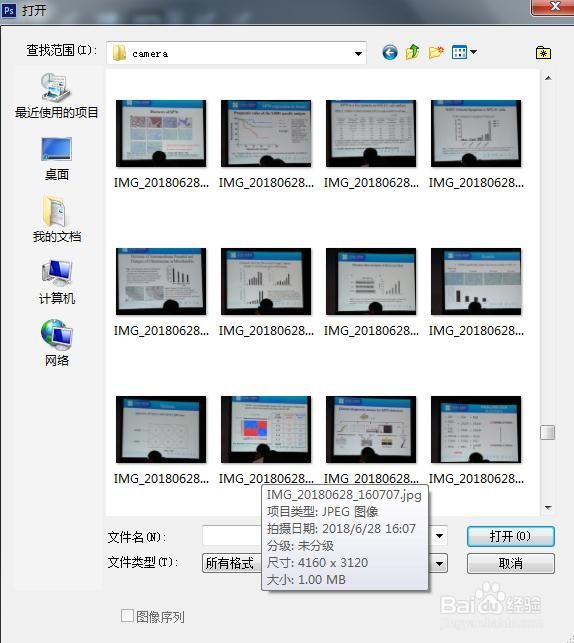The image size is (574, 643).
Task: Create a new folder icon
Action: coord(436,52)
